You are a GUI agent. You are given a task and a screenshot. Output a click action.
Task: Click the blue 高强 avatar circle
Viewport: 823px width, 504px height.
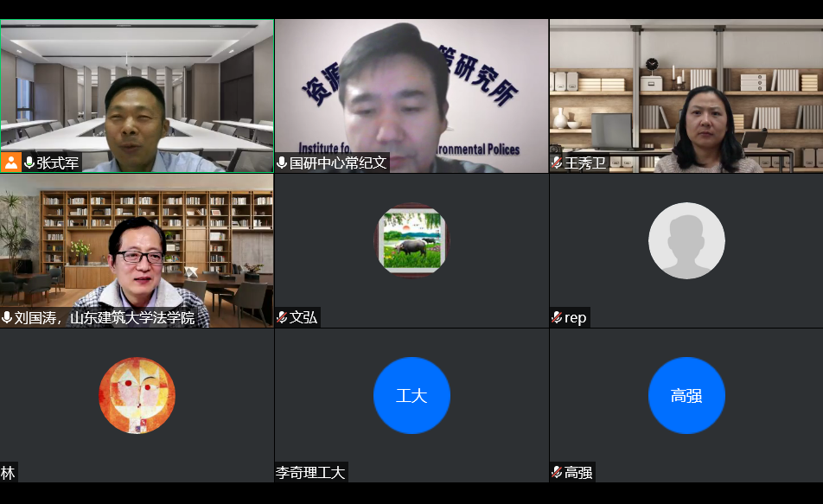(686, 395)
